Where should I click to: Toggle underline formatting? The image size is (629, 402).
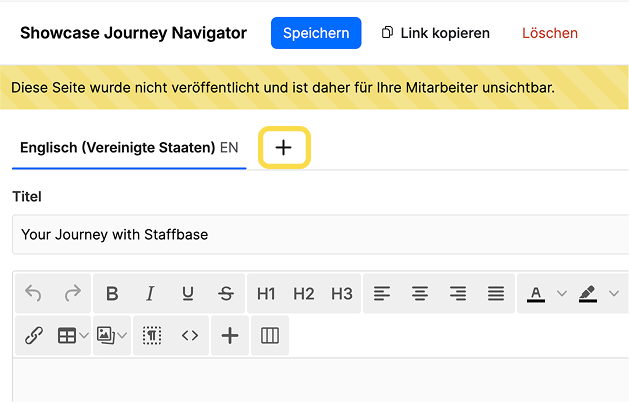tap(188, 294)
